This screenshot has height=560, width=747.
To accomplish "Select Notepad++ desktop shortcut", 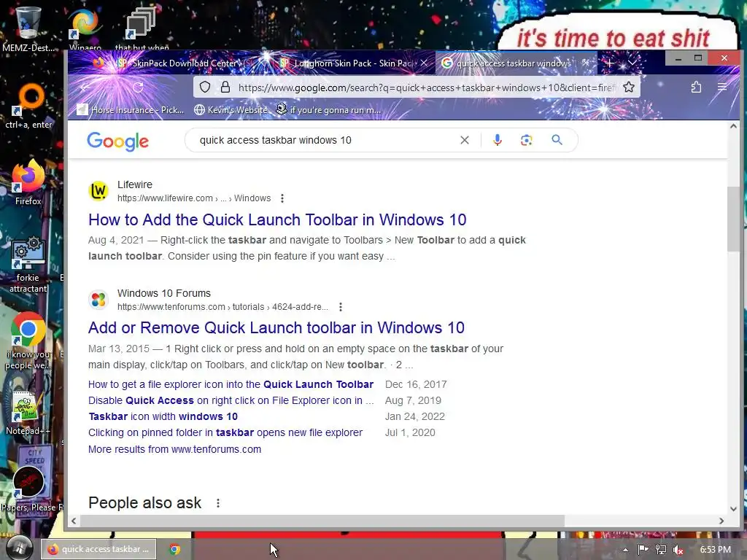I will tap(28, 413).
